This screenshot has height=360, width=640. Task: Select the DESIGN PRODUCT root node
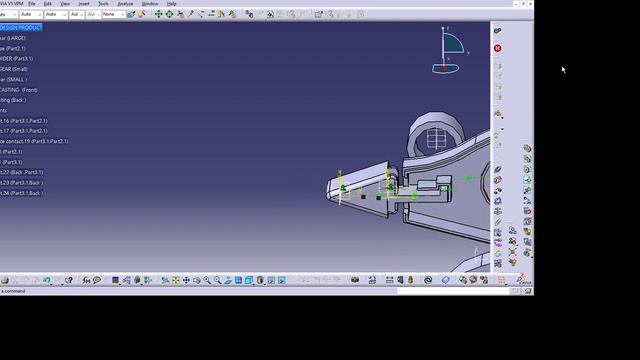click(20, 28)
